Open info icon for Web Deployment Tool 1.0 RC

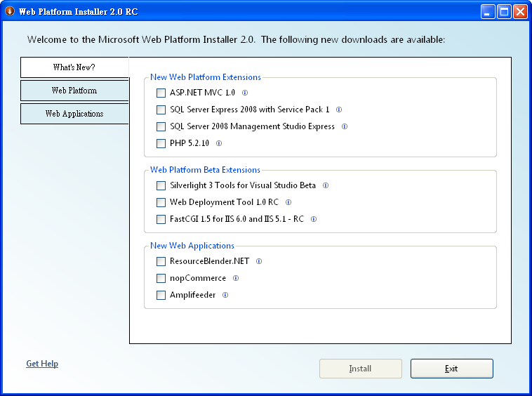[288, 202]
